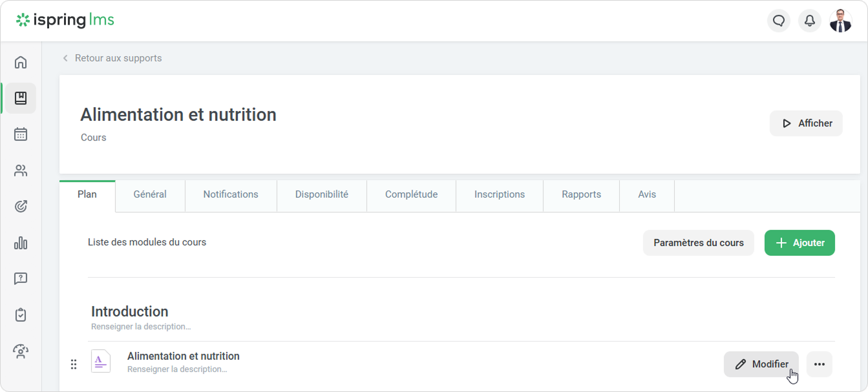868x392 pixels.
Task: Click the notifications bell icon
Action: point(809,21)
